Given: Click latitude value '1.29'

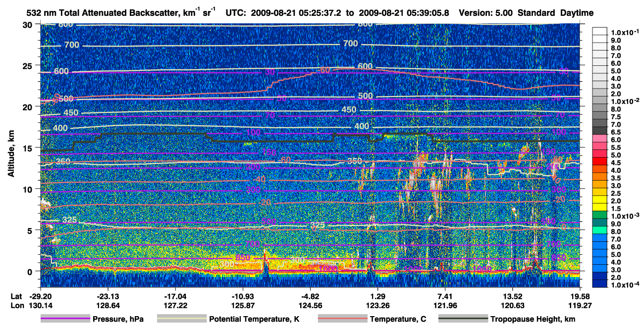Looking at the screenshot, I should [x=377, y=296].
